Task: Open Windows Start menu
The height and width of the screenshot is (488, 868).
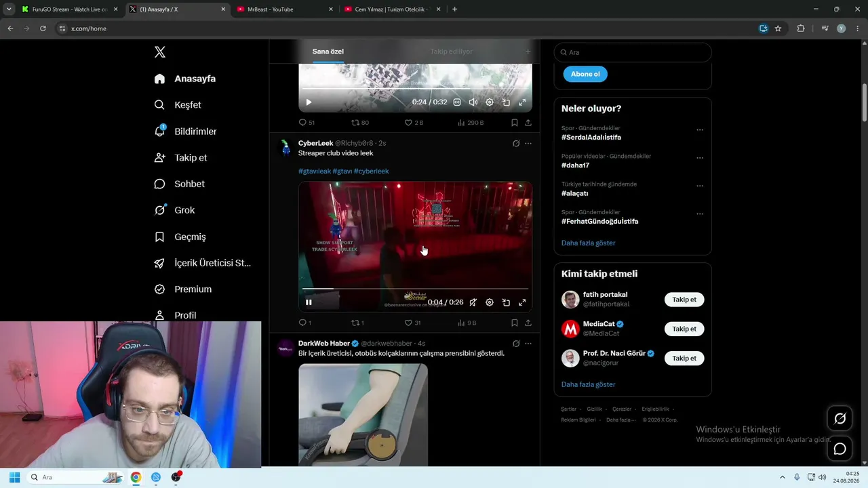Action: (14, 477)
